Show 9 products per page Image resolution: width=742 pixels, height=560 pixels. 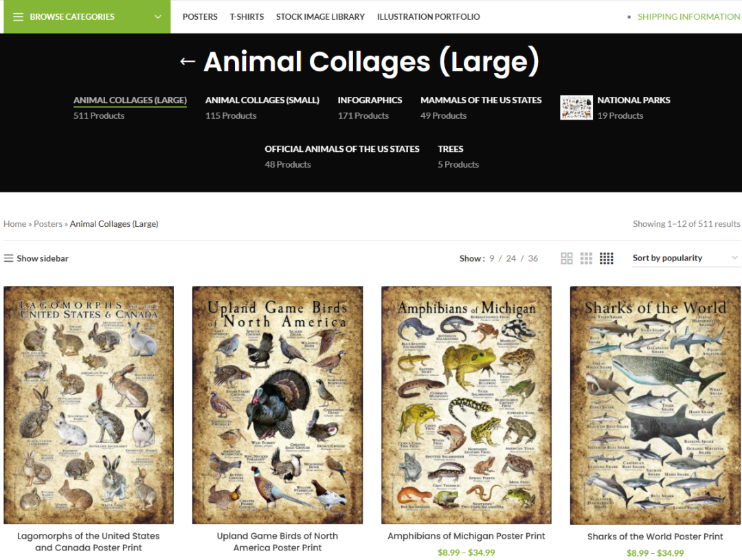(x=492, y=258)
